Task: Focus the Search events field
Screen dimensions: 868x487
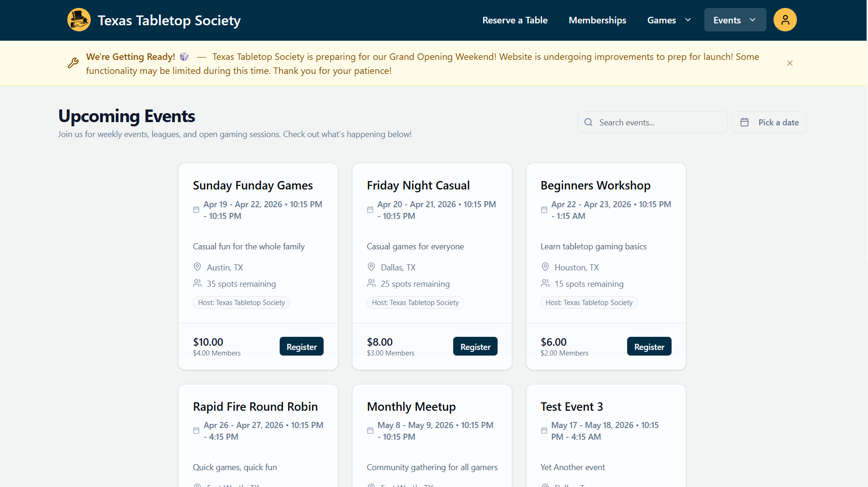Action: (x=653, y=122)
